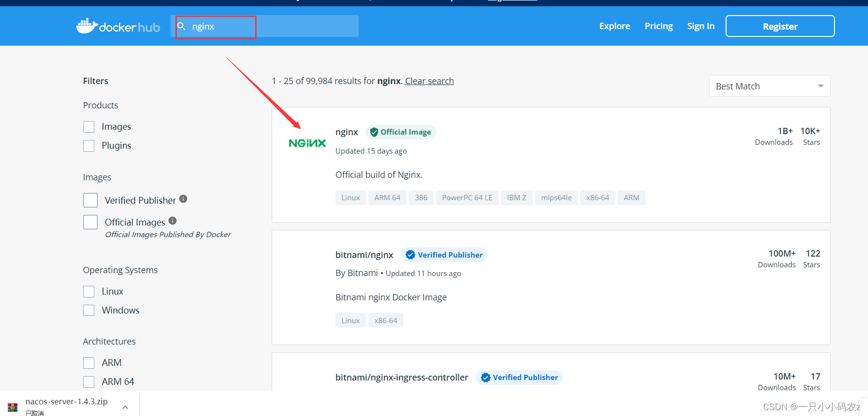Check the Official Images filter
The height and width of the screenshot is (416, 868).
point(90,222)
